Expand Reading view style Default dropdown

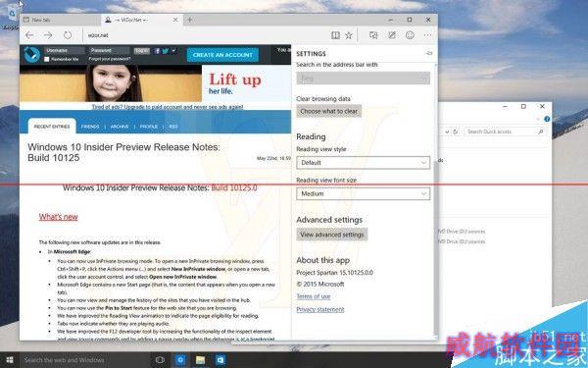363,163
